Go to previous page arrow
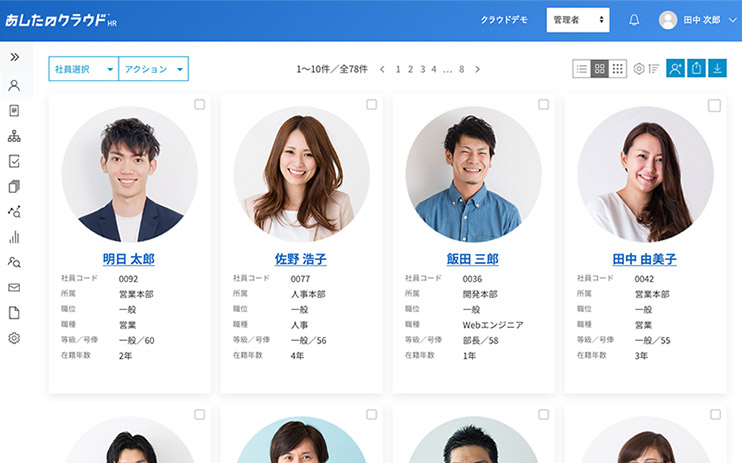Viewport: 742px width, 463px height. pyautogui.click(x=382, y=69)
